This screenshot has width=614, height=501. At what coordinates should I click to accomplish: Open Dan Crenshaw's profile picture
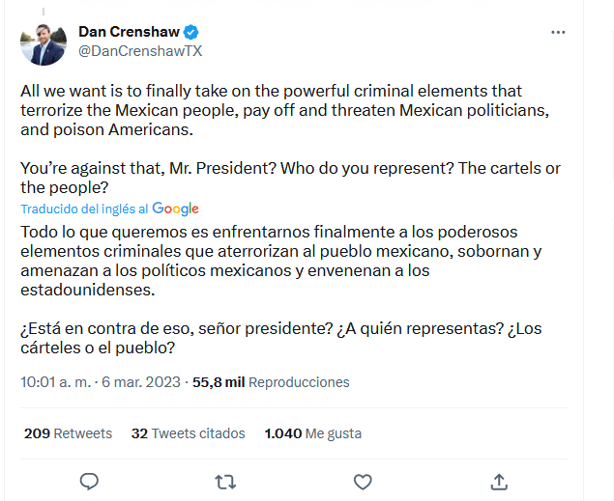pyautogui.click(x=43, y=41)
